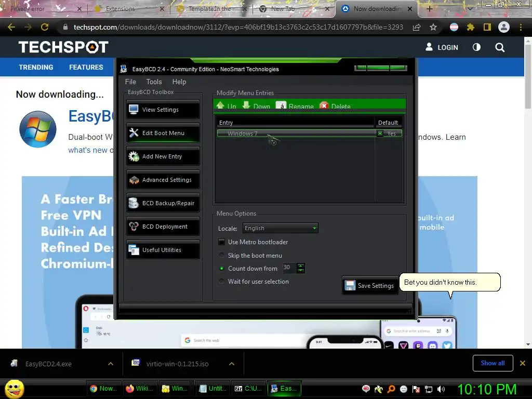Click the gear-plus icon beside Add New Entry
Screen dimensions: 532x399
coord(134,156)
